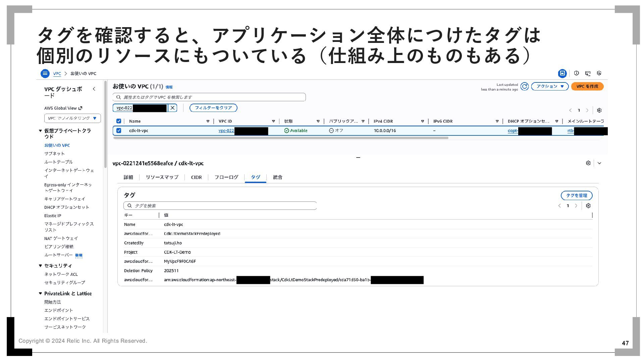The width and height of the screenshot is (644, 362).
Task: Toggle the select-all checkbox in table header
Action: pos(119,121)
